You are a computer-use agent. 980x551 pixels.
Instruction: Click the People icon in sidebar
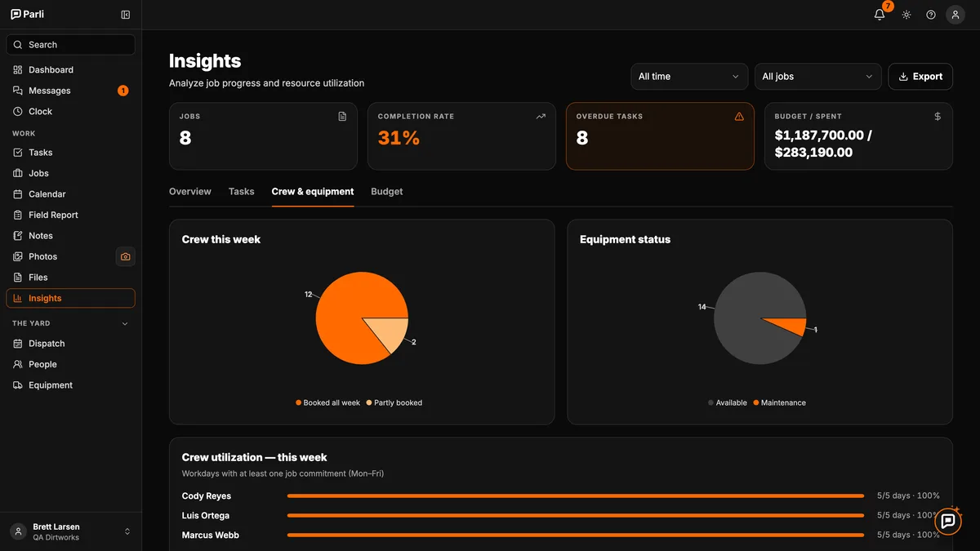click(18, 365)
